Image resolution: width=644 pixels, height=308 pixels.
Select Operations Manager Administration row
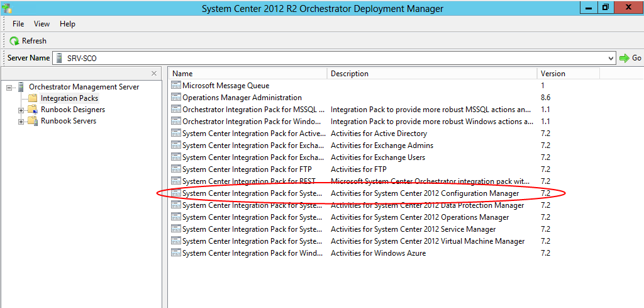242,98
